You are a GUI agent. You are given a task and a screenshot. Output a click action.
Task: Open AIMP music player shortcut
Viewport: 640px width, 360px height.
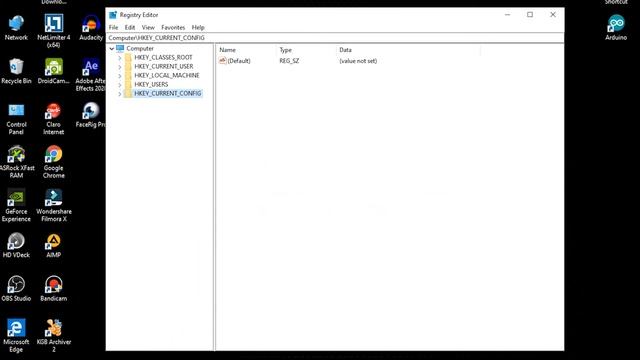pyautogui.click(x=53, y=245)
